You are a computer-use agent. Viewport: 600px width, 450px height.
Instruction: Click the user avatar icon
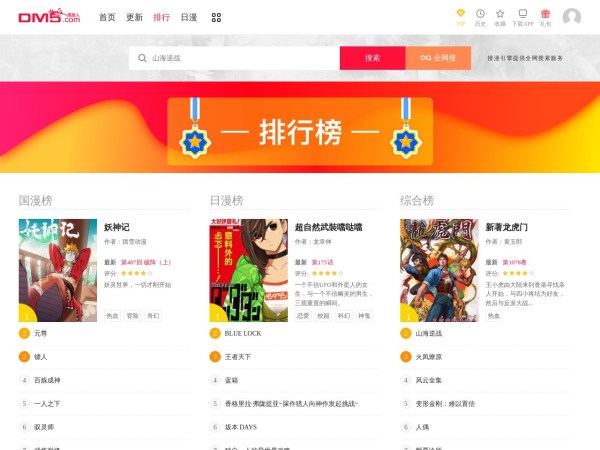pyautogui.click(x=572, y=17)
